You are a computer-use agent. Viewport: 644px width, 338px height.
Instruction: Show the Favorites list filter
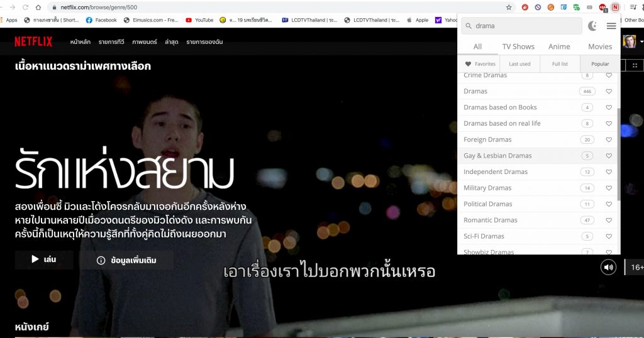[480, 63]
